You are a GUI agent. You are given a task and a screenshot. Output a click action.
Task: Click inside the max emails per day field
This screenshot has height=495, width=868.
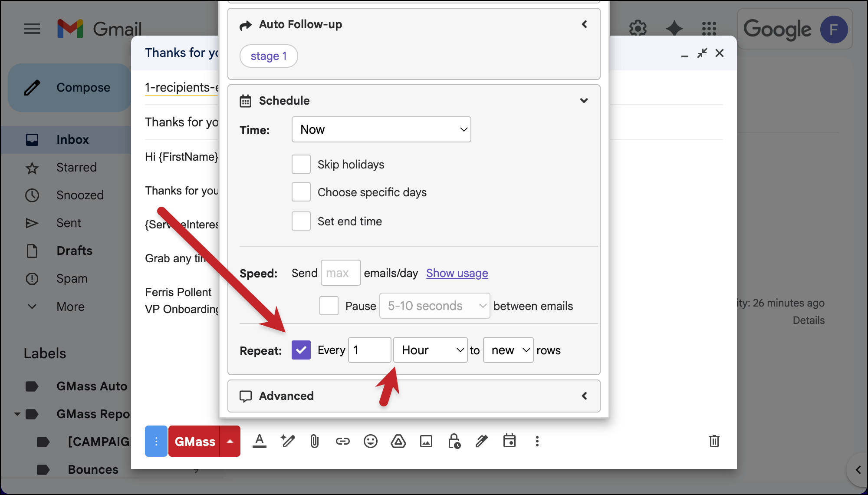coord(340,273)
